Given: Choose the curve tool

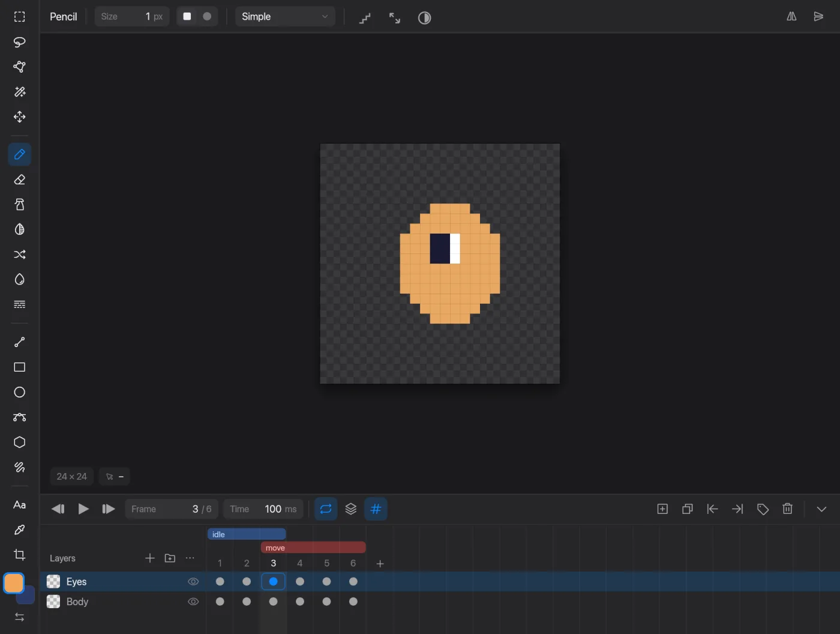Looking at the screenshot, I should point(19,417).
